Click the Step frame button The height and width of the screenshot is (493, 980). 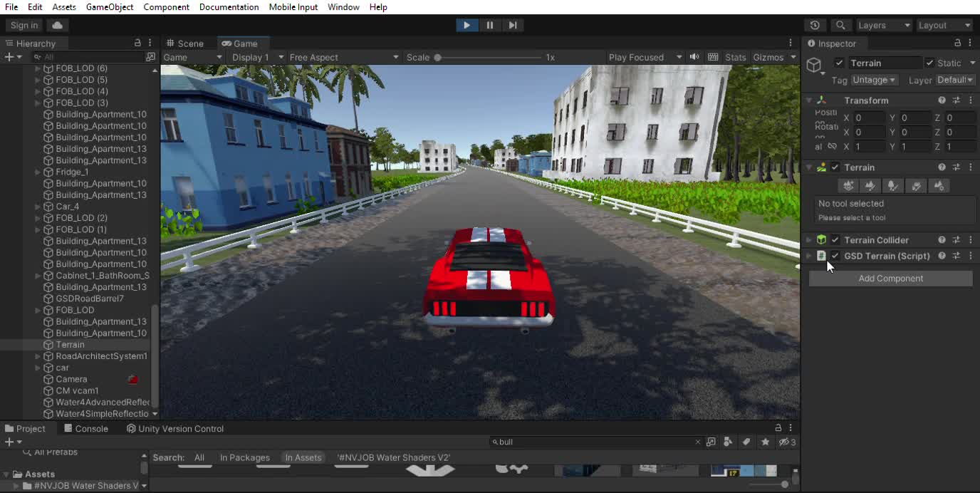coord(512,25)
